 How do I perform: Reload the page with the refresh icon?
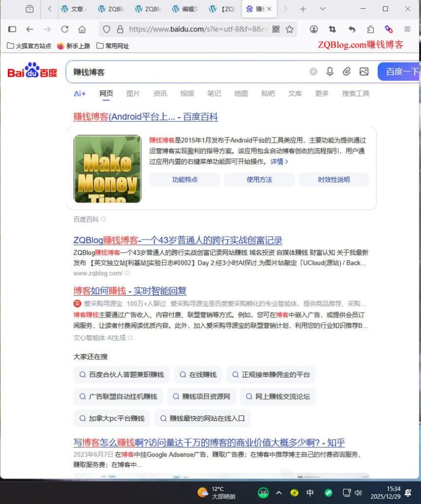(x=65, y=29)
